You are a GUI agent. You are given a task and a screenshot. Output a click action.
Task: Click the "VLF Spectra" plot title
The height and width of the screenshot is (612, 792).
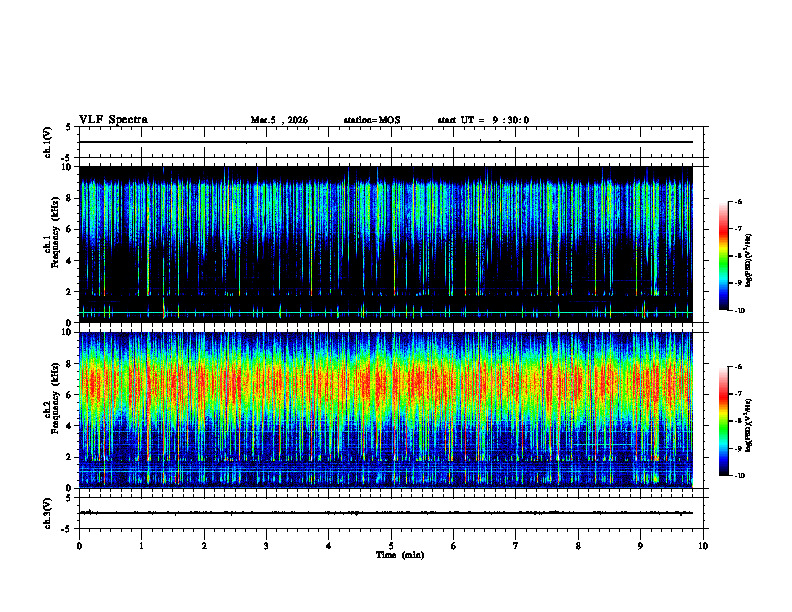(x=113, y=120)
